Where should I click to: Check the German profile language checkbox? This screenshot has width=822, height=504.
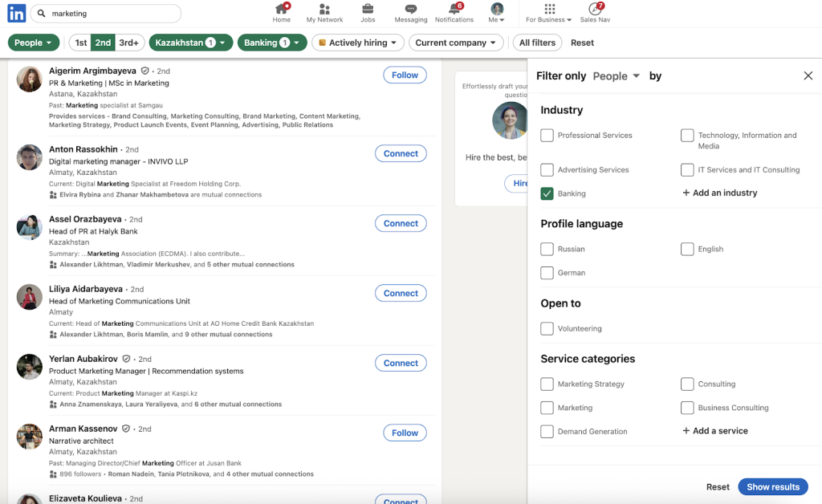pos(547,272)
